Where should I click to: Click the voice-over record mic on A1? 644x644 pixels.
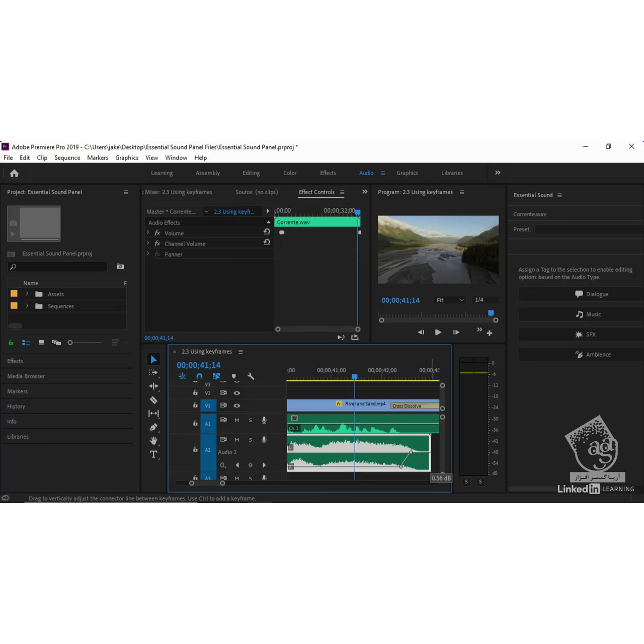[264, 420]
